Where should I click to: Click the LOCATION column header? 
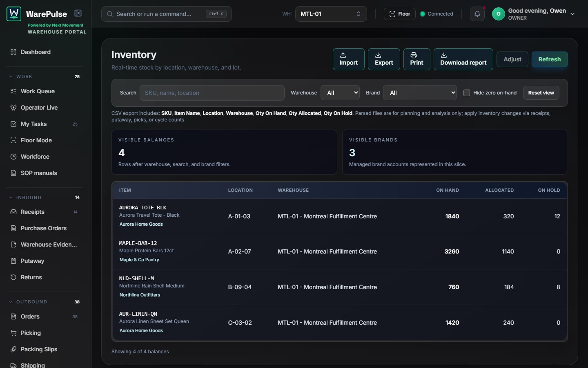point(241,190)
